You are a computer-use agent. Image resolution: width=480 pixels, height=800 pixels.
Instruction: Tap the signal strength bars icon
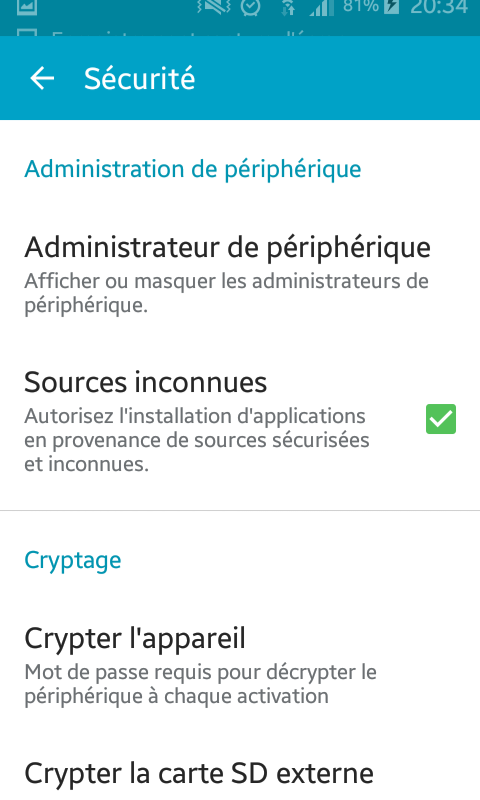tap(321, 7)
